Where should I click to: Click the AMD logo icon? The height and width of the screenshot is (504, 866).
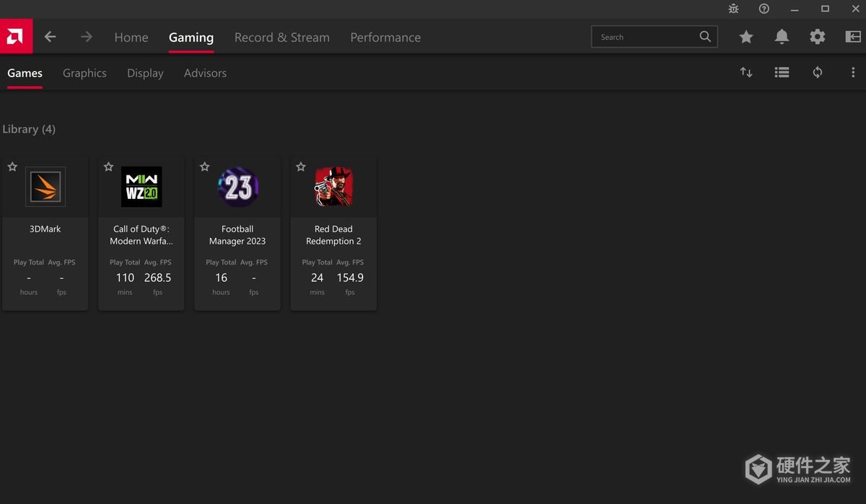[16, 36]
